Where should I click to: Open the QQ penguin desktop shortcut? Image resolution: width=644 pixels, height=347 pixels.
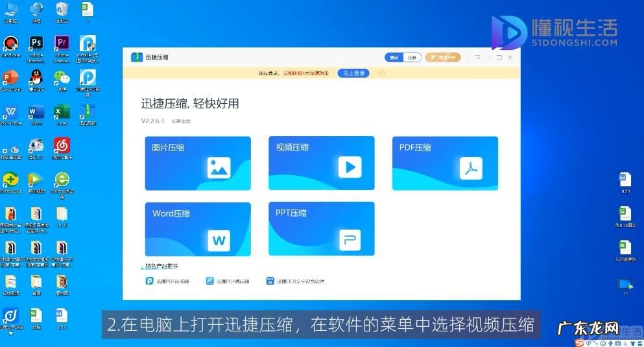tap(36, 80)
